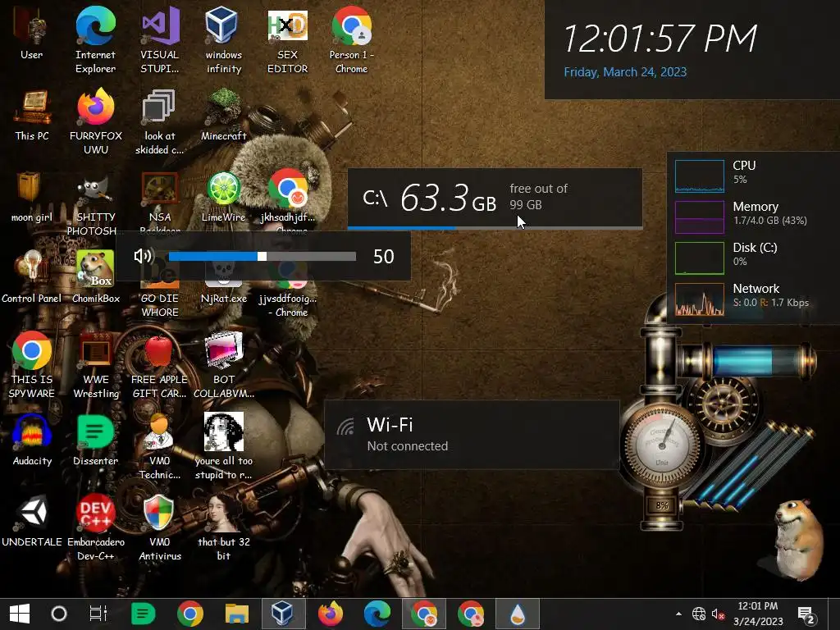Open the Network activity graph widget
This screenshot has height=630, width=840.
coord(699,299)
